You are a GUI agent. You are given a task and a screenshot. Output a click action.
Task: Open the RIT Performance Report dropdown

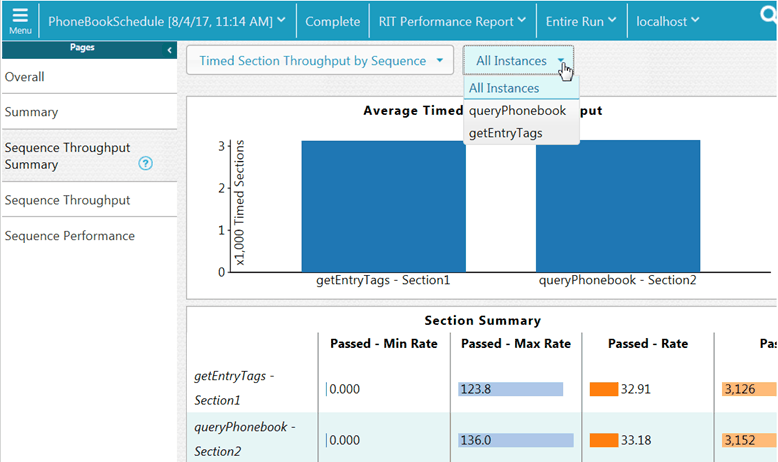coord(452,21)
